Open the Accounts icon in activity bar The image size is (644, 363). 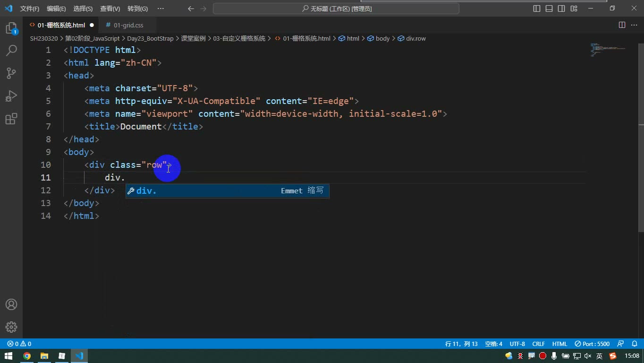click(11, 304)
